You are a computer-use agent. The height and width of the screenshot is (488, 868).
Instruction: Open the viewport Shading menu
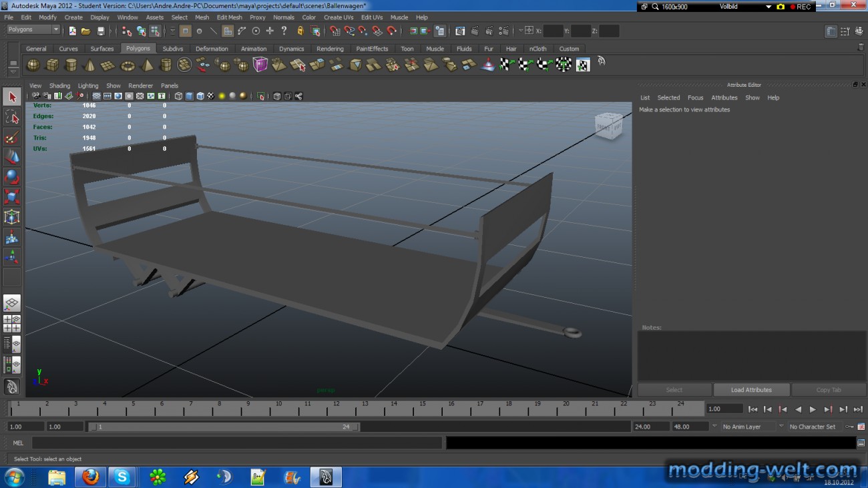point(59,85)
